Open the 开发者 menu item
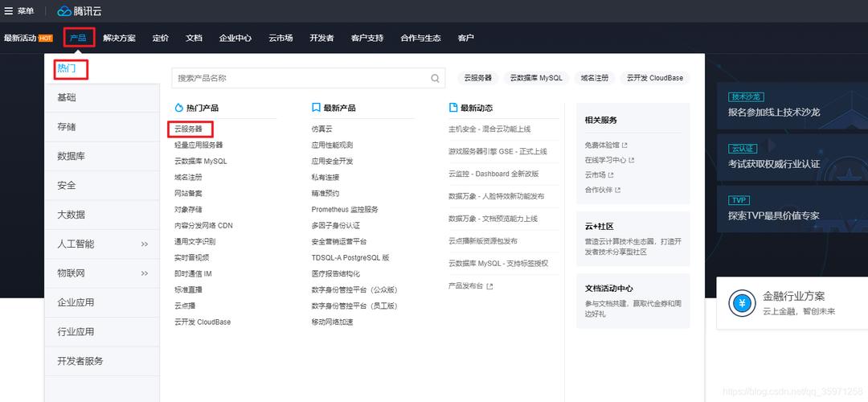The height and width of the screenshot is (402, 868). [321, 39]
